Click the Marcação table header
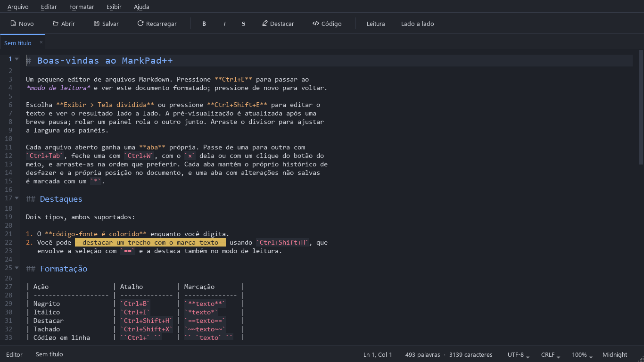Viewport: 644px width, 362px height. coord(199,287)
